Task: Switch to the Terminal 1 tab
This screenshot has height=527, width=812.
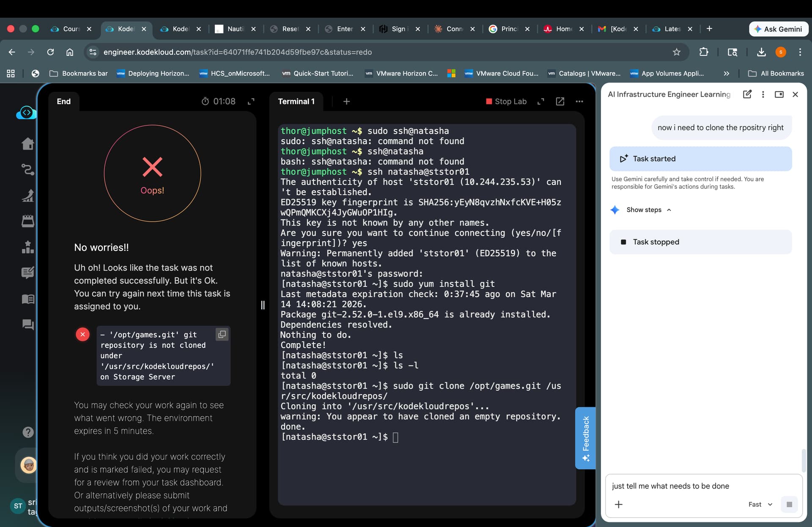Action: 296,101
